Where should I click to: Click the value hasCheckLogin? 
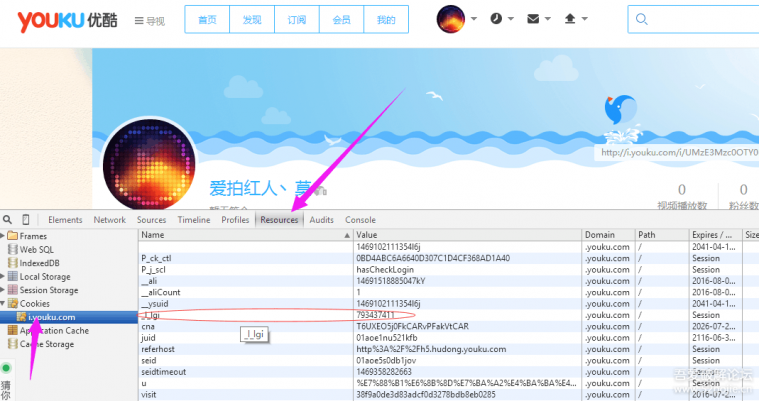click(385, 270)
